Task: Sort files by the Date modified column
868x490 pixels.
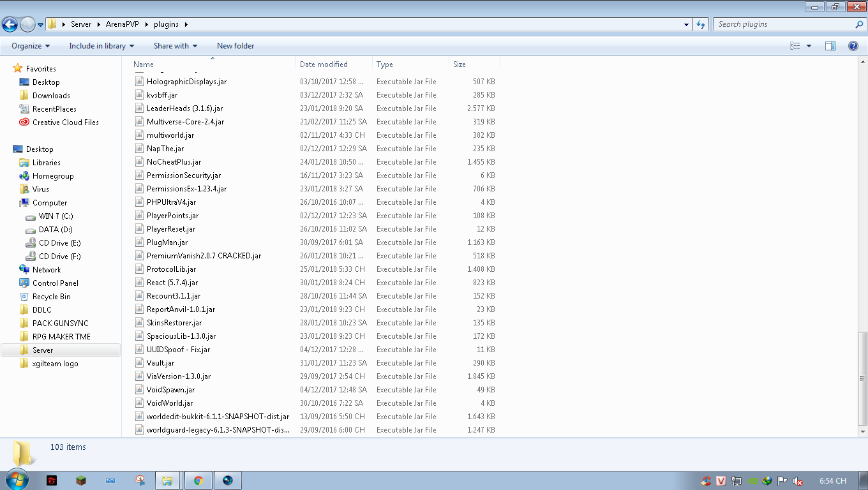Action: [x=334, y=64]
